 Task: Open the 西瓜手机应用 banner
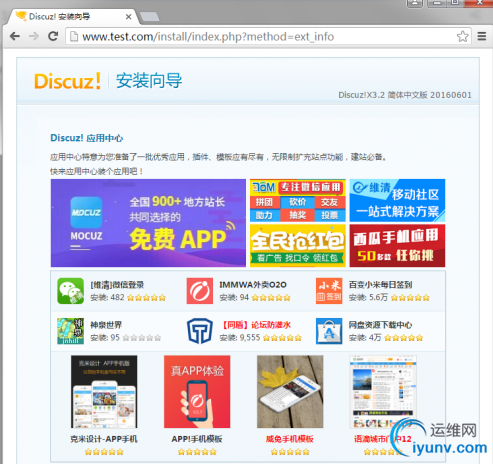click(397, 246)
